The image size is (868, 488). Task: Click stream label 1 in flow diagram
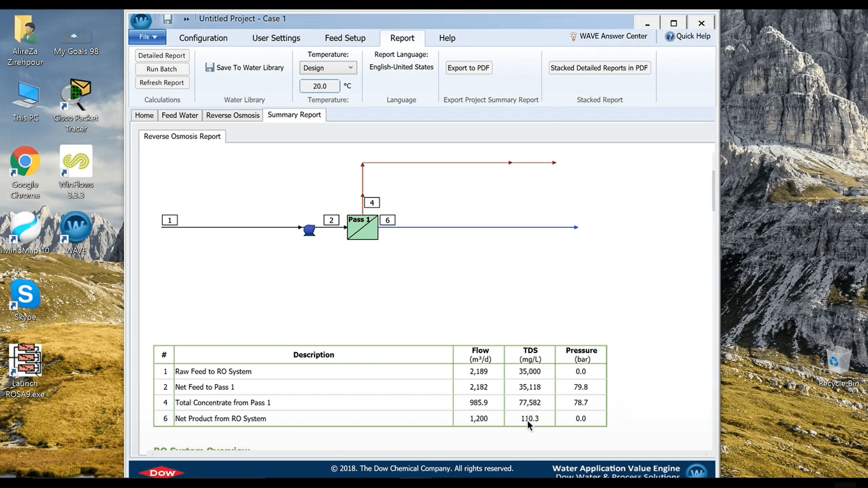tap(170, 220)
